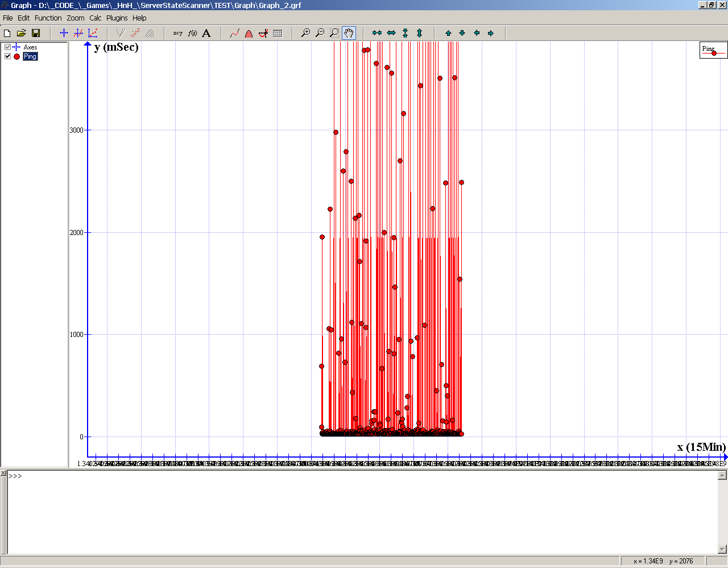Insert f(x) derivative toolbar icon
The width and height of the screenshot is (728, 568).
click(x=192, y=33)
